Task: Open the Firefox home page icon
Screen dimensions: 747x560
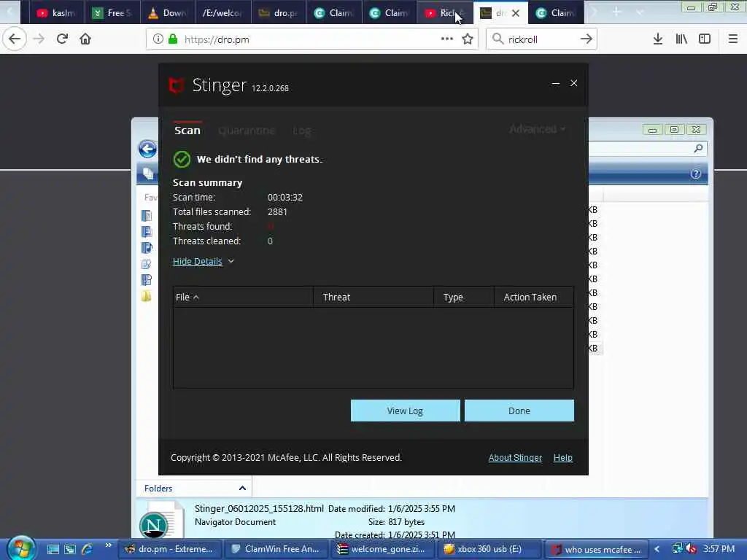Action: (x=85, y=39)
